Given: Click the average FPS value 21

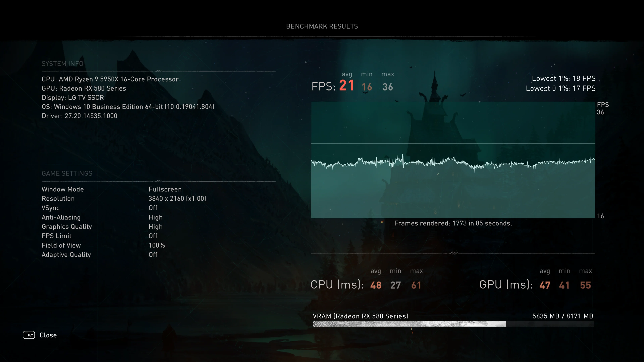Looking at the screenshot, I should click(x=347, y=85).
